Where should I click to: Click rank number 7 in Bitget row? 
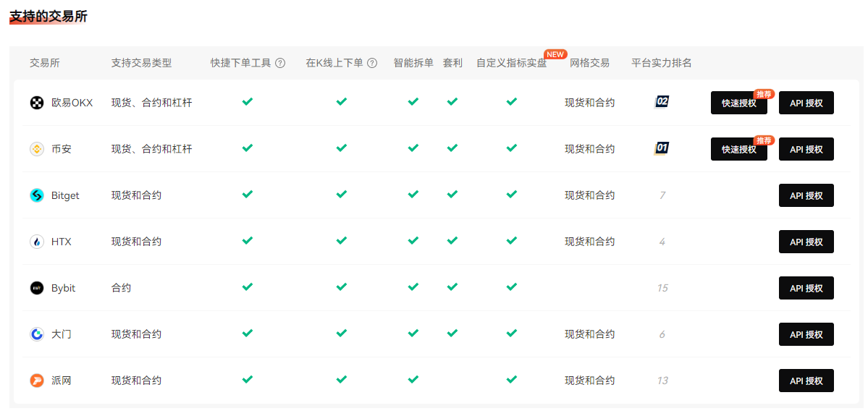click(662, 195)
